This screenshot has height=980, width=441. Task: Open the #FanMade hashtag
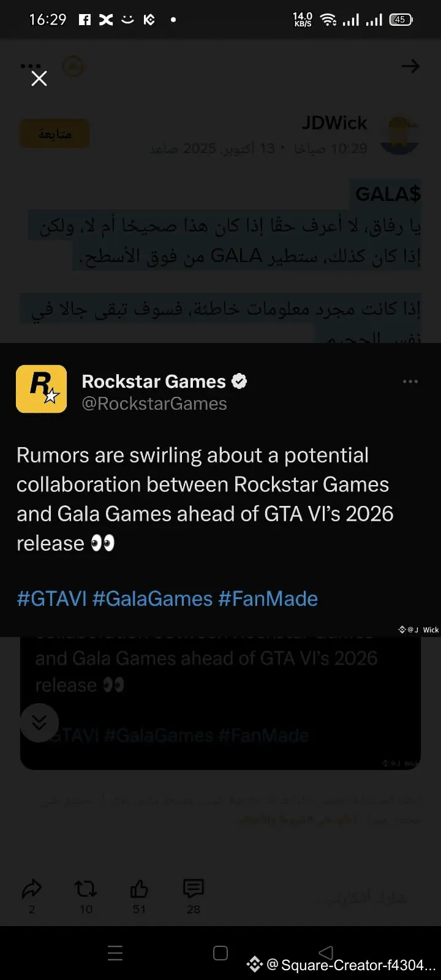coord(268,598)
